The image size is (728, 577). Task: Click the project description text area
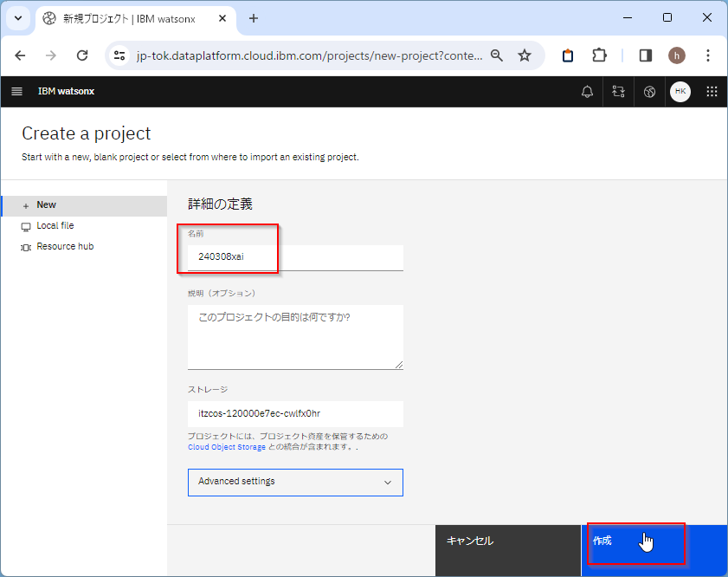point(295,336)
